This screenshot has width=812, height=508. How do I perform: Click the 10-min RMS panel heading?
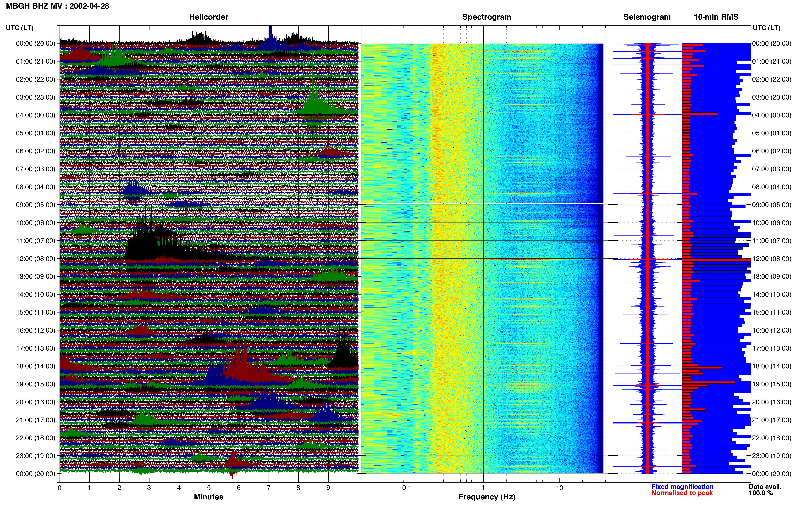pyautogui.click(x=716, y=17)
